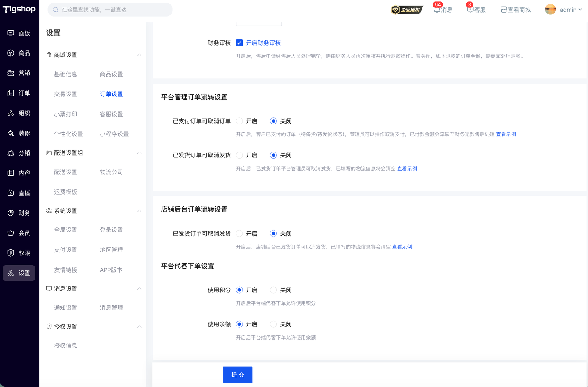Open the 面板 dashboard icon in sidebar
The height and width of the screenshot is (387, 588).
tap(11, 33)
